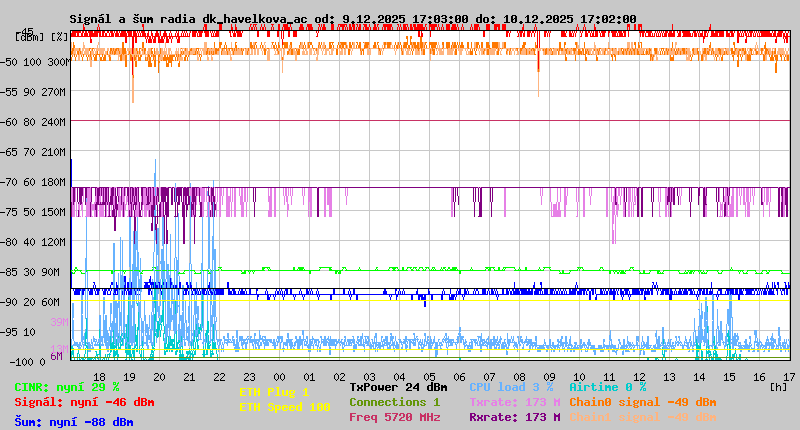Click hour label '17' on time axis
The height and width of the screenshot is (430, 800).
[789, 377]
